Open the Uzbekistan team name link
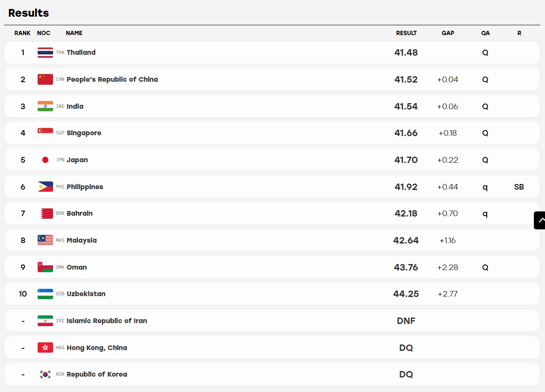The width and height of the screenshot is (545, 392). pos(86,294)
